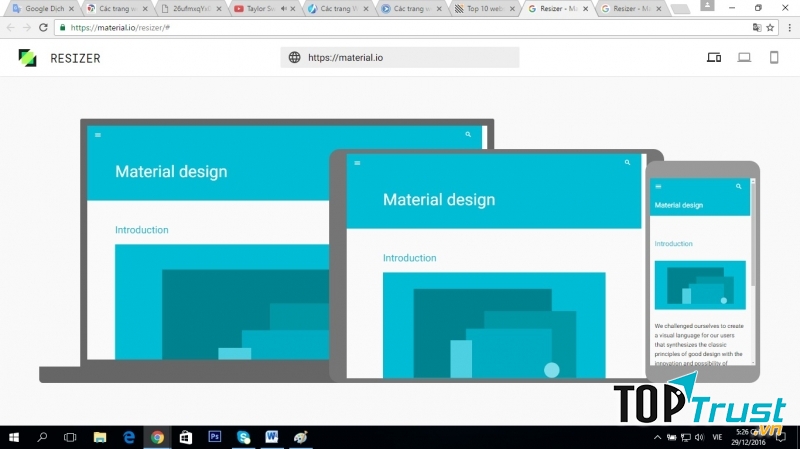Open hamburger menu in laptop preview
The height and width of the screenshot is (449, 800).
coord(98,135)
